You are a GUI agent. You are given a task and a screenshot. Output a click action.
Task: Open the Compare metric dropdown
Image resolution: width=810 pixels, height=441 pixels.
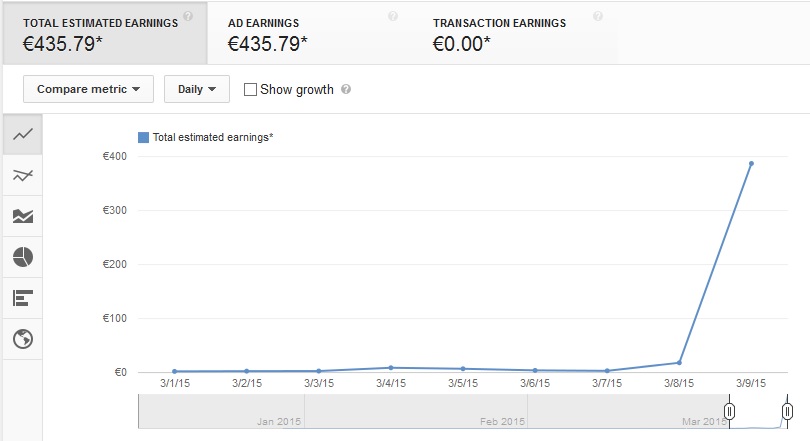pos(88,89)
